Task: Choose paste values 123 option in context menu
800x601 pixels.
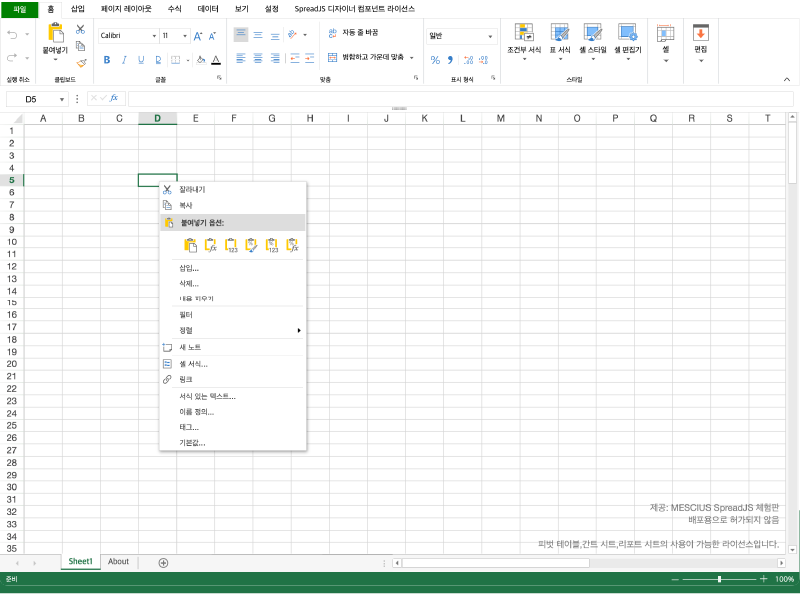Action: tap(231, 245)
